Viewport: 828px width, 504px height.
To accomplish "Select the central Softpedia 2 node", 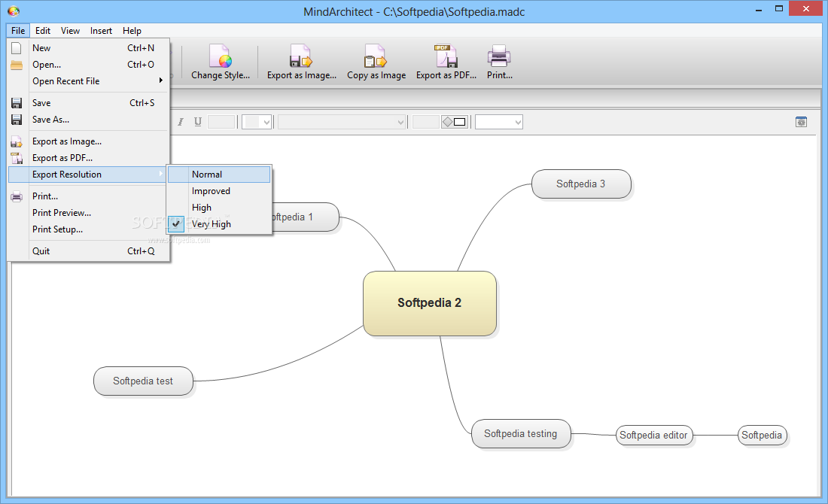I will tap(429, 303).
